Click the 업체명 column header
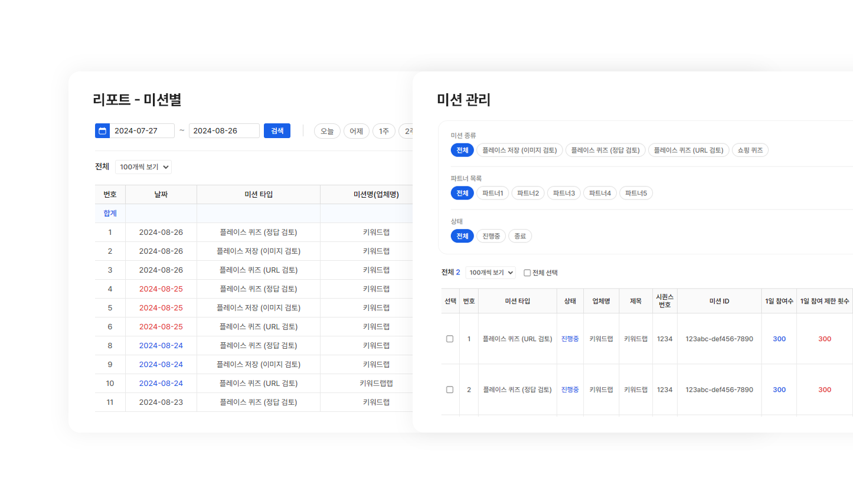 click(601, 301)
